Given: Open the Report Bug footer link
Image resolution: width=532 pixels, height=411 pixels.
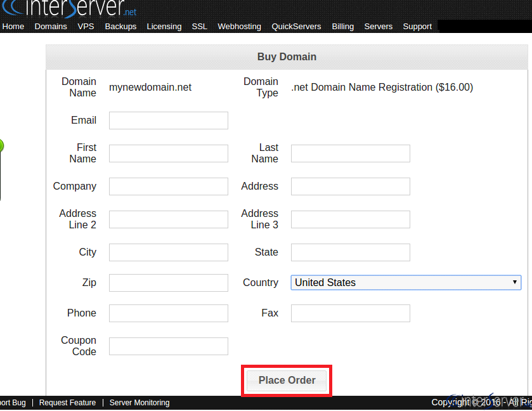Looking at the screenshot, I should (13, 403).
